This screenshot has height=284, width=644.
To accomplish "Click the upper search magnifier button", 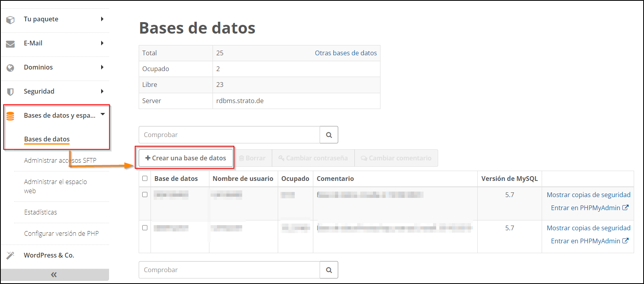I will (x=329, y=135).
